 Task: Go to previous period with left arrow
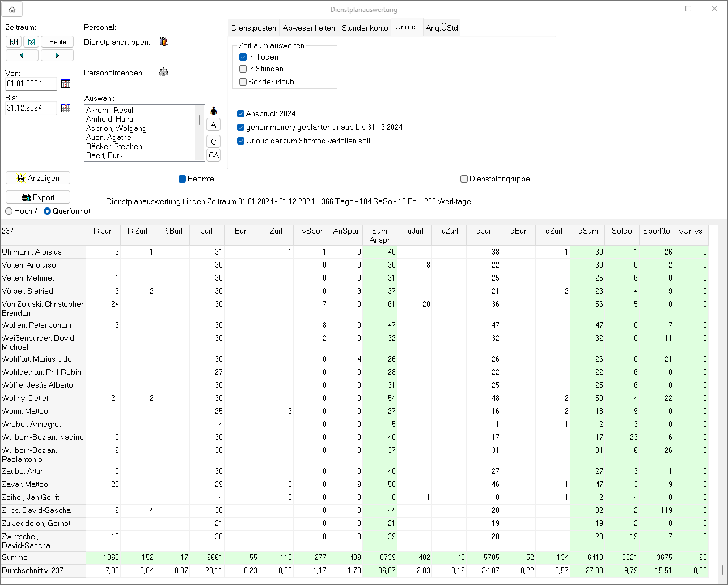(x=22, y=55)
